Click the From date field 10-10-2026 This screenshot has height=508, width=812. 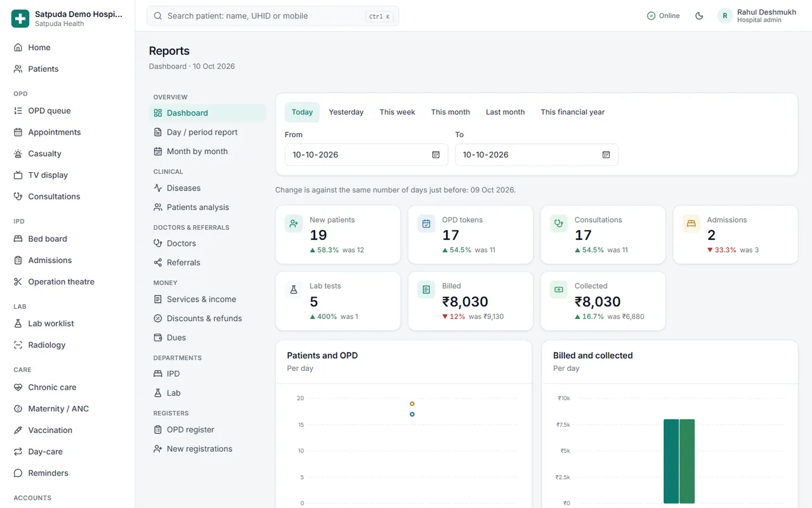[x=366, y=154]
